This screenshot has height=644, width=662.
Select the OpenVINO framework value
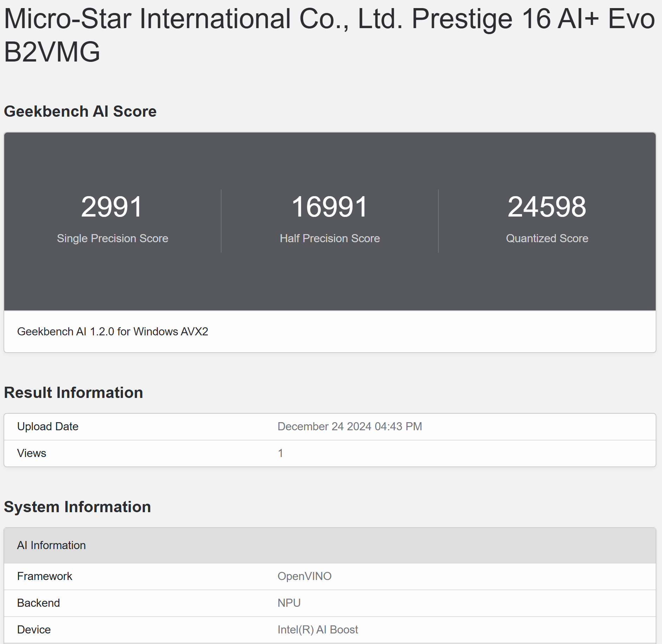304,576
